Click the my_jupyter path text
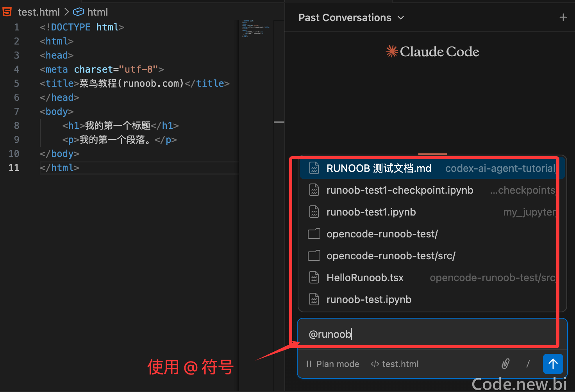 (529, 212)
